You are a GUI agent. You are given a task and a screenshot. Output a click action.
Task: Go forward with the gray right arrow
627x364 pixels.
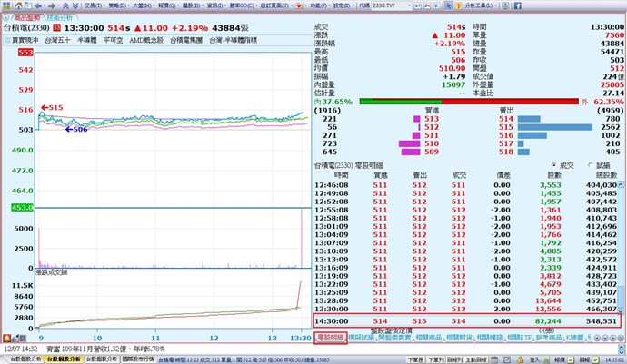[52, 5]
